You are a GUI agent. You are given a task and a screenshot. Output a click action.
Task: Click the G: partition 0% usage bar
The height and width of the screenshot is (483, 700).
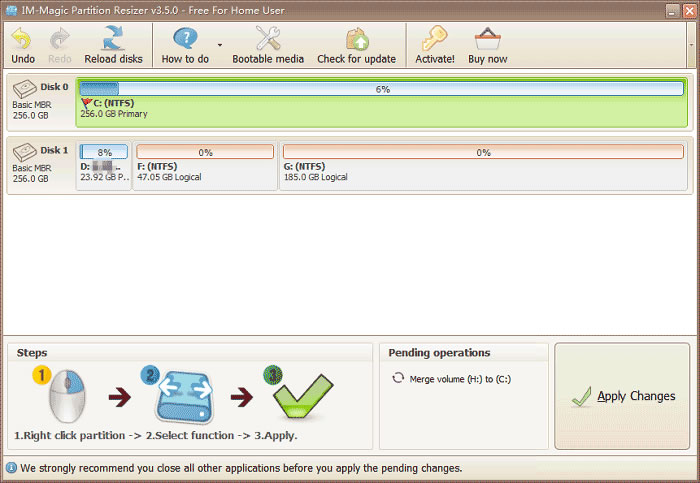pos(483,152)
